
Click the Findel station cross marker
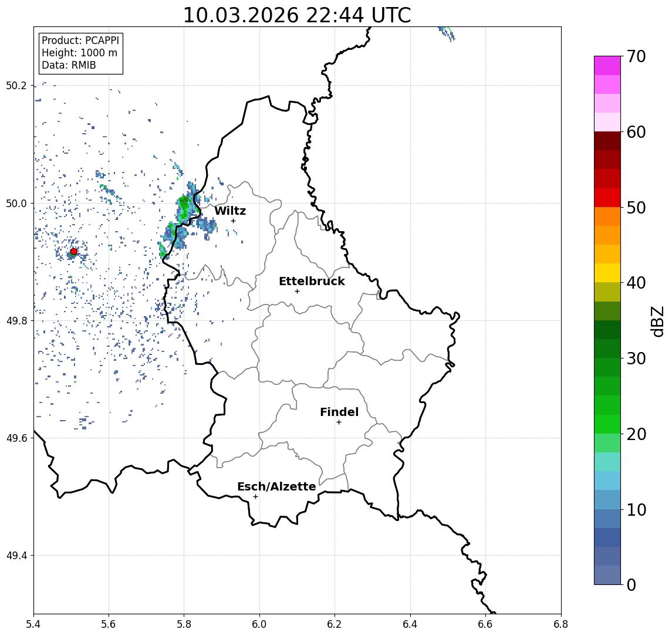[x=339, y=422]
